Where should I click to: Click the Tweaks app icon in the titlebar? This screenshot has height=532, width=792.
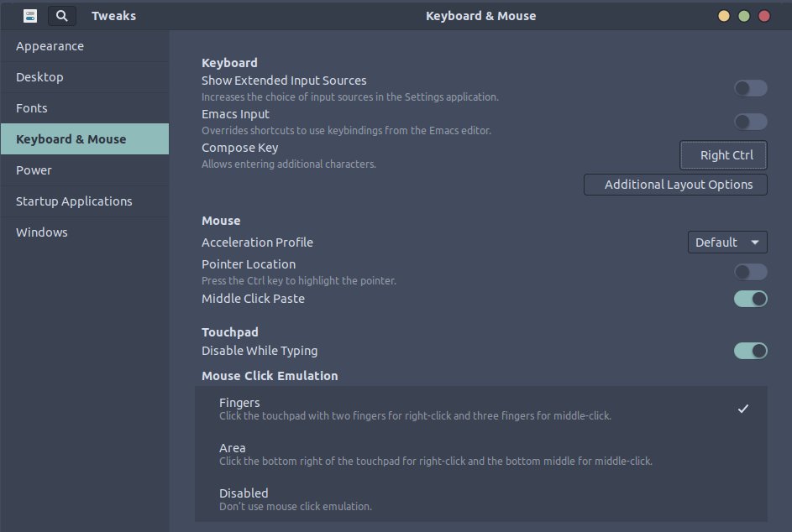pos(29,15)
